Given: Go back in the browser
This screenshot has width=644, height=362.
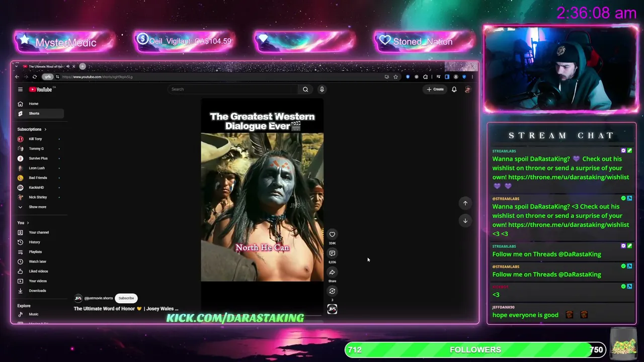Looking at the screenshot, I should (x=17, y=77).
